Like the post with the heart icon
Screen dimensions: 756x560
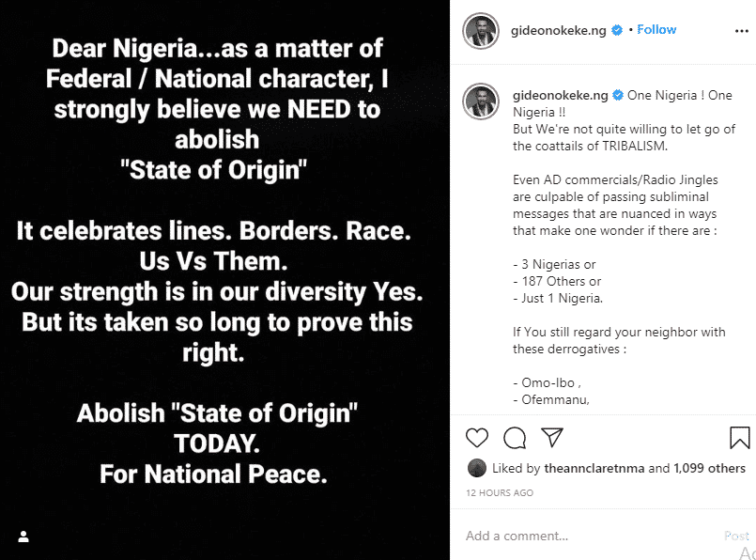tap(477, 437)
